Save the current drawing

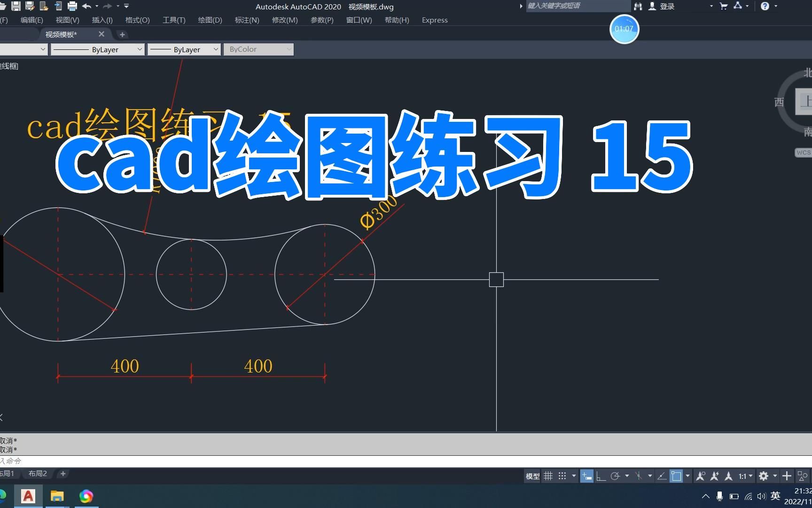pos(16,6)
